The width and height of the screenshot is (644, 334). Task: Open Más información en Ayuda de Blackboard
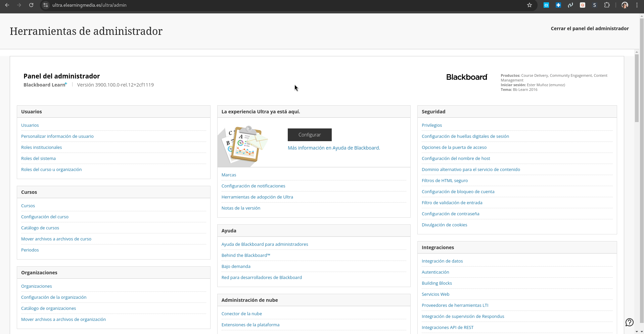[x=334, y=148]
